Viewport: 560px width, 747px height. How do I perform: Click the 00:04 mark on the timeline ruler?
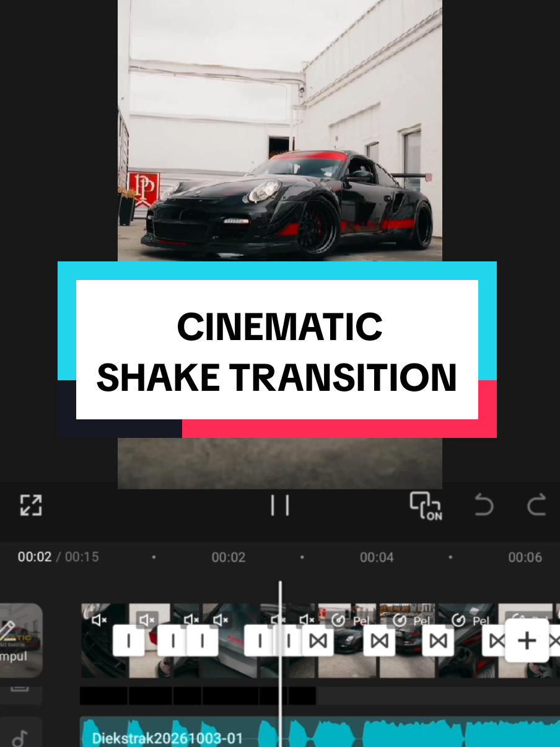tap(377, 557)
